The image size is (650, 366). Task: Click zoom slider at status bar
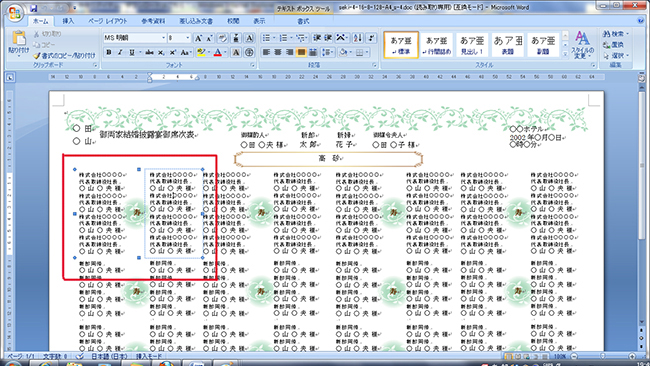603,356
